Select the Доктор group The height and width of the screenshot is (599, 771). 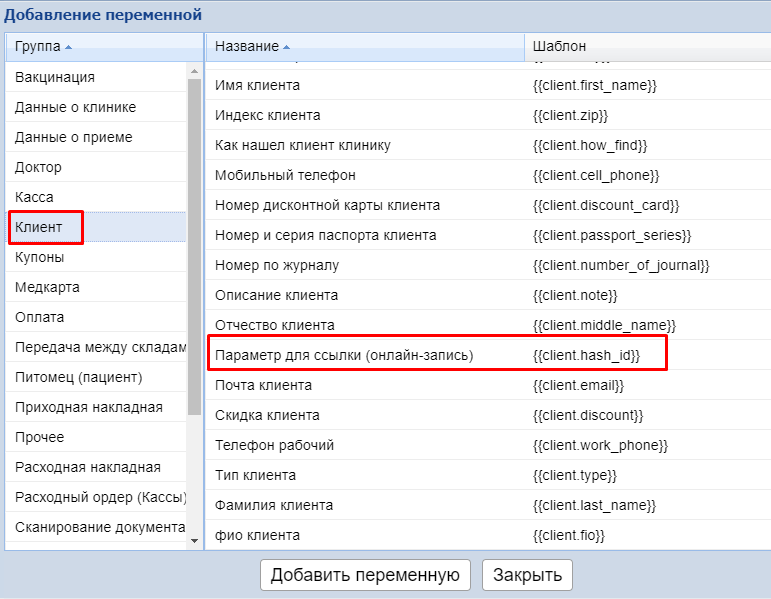(38, 167)
